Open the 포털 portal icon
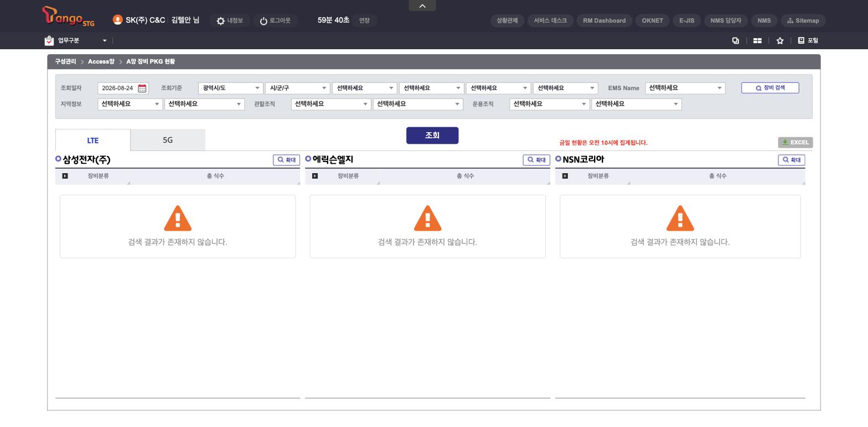Viewport: 868px width, 427px height. point(801,40)
